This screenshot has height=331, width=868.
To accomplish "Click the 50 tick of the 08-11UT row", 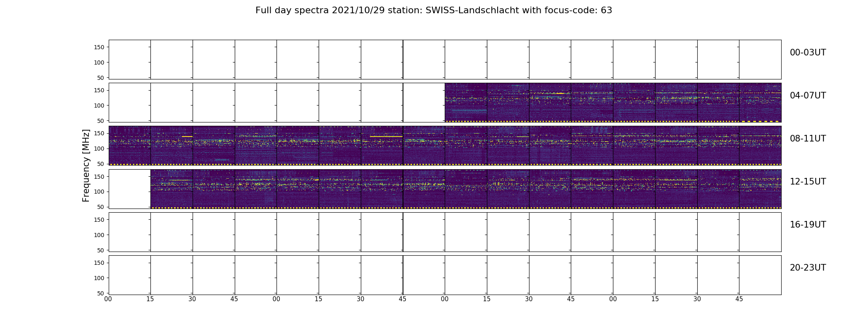I will (101, 164).
